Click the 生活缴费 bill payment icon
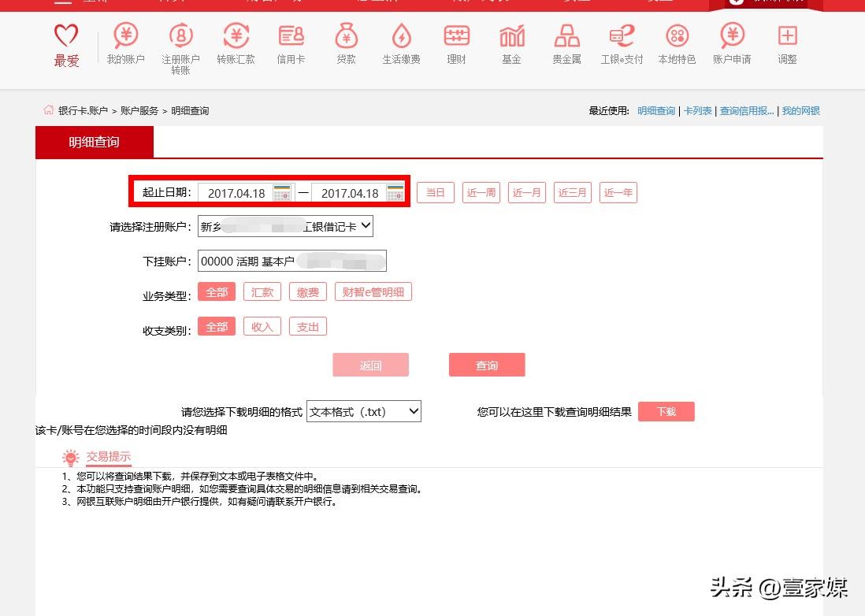Viewport: 865px width, 616px height. 401,36
